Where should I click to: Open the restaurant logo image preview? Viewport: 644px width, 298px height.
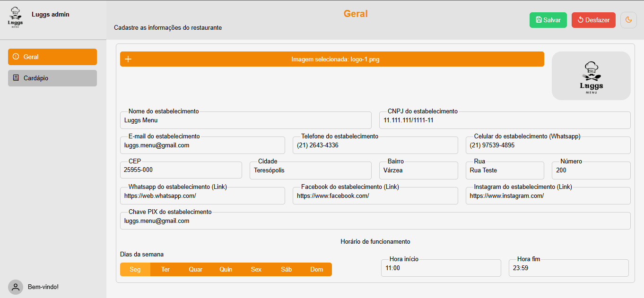(x=591, y=76)
